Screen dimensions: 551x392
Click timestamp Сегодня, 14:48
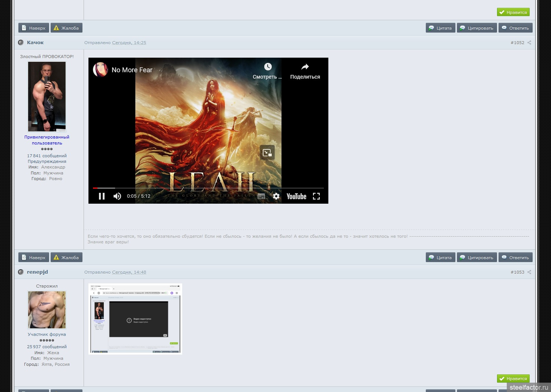[x=129, y=272]
